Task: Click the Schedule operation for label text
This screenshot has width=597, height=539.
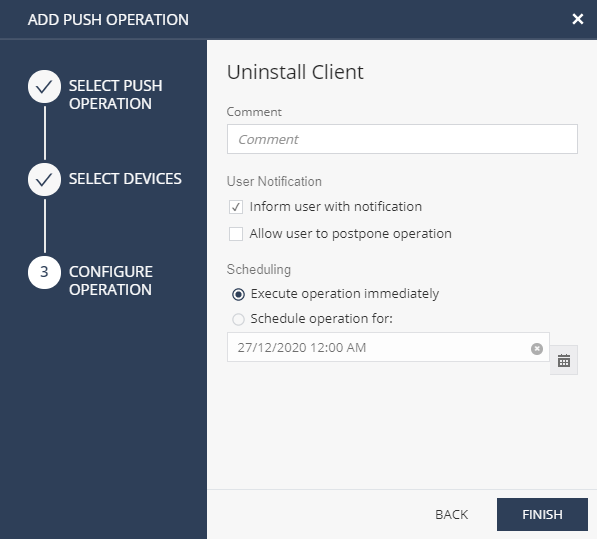Action: 321,318
